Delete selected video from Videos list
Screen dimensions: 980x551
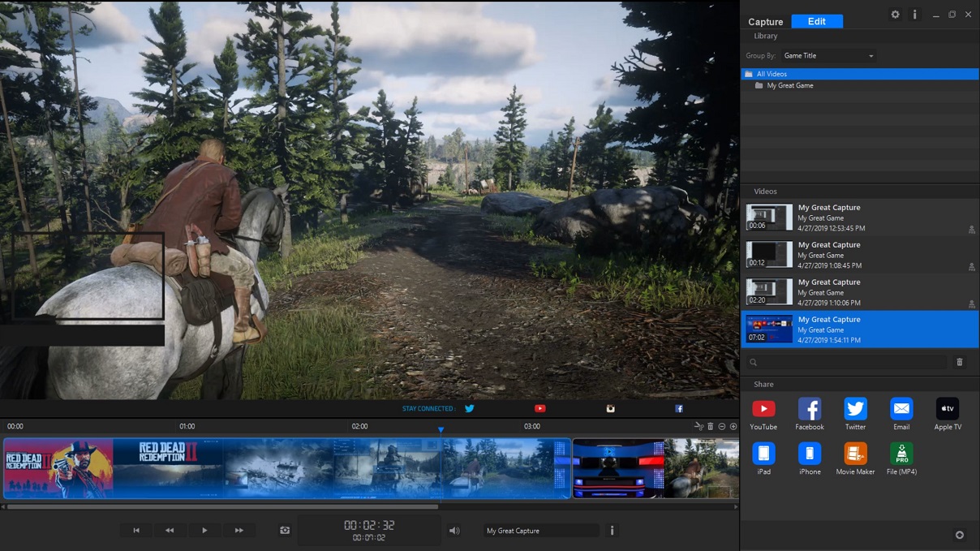pyautogui.click(x=960, y=362)
